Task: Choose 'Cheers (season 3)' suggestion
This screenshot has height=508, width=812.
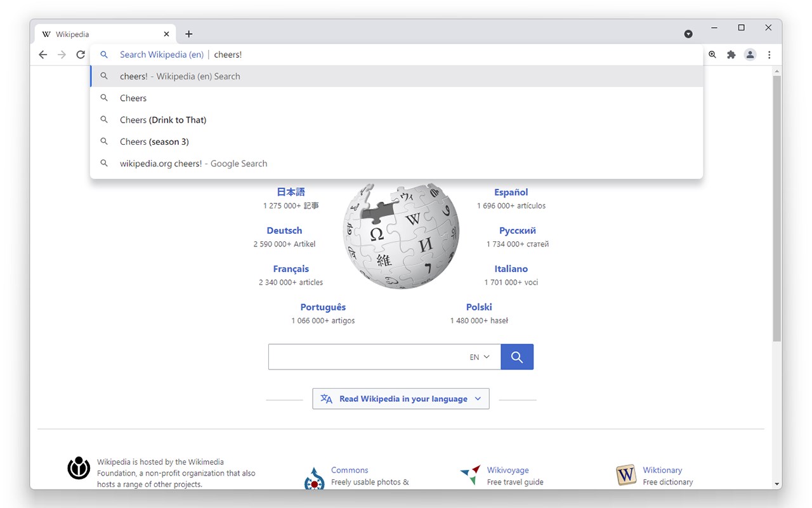Action: click(x=396, y=142)
